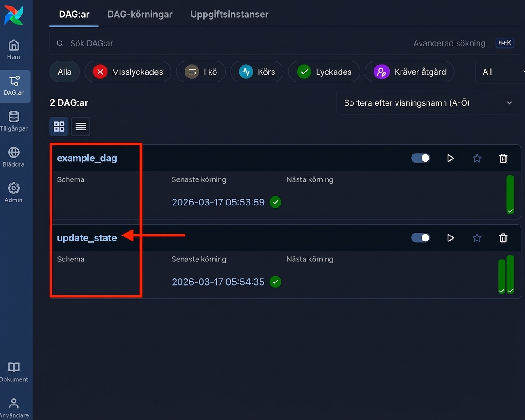This screenshot has height=420, width=525.
Task: Switch to card grid view
Action: [59, 127]
